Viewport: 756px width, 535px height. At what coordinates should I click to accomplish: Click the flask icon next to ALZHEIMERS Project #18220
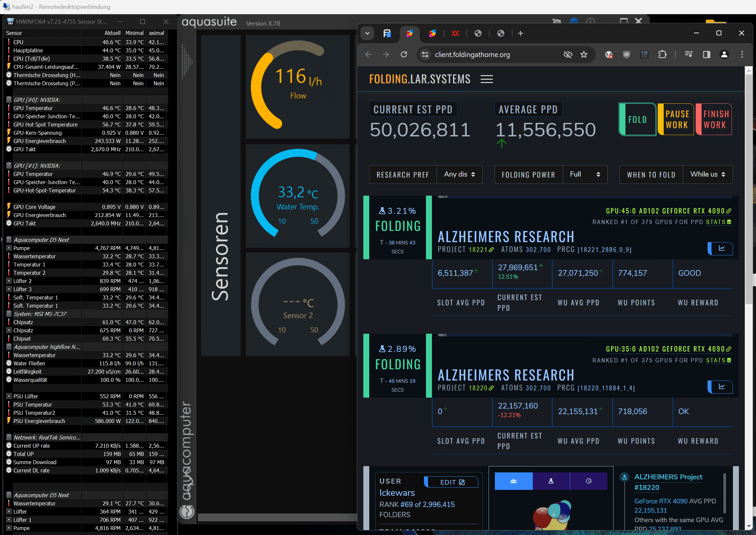624,477
